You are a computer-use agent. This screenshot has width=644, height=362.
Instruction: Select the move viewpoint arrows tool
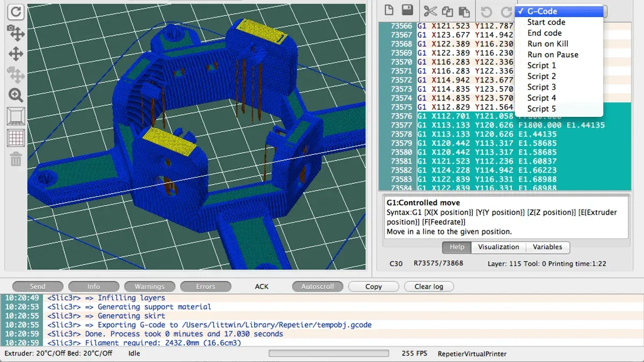point(16,54)
